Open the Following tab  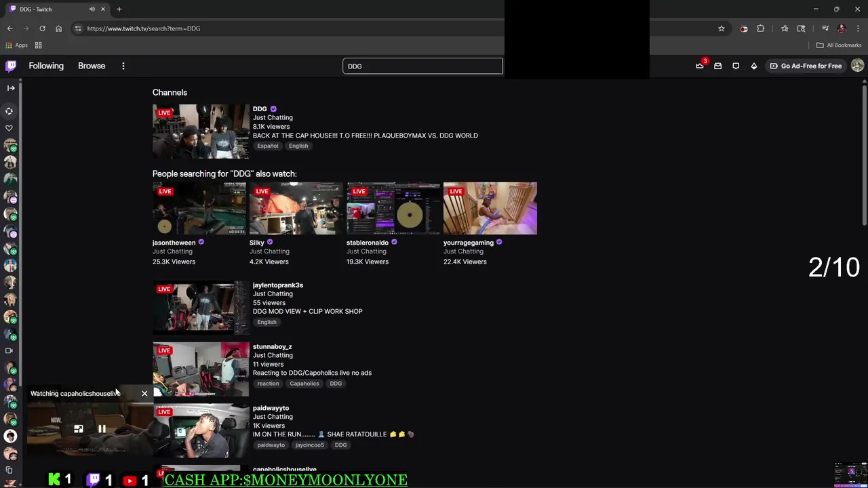pos(46,66)
